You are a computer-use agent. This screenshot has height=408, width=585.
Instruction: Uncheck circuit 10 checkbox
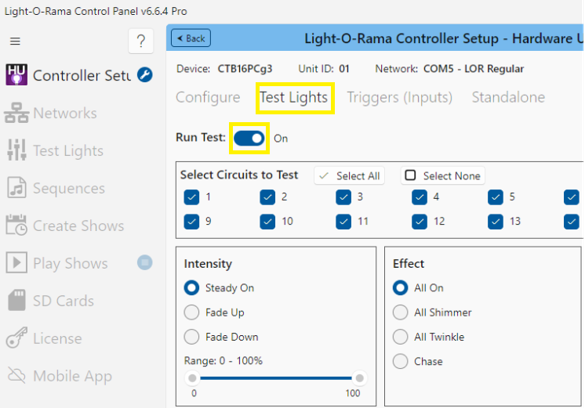point(268,222)
